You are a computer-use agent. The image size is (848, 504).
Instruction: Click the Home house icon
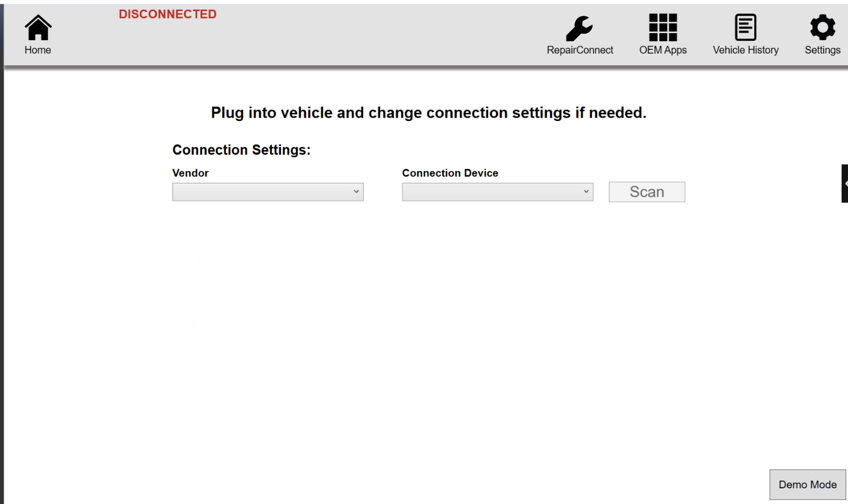pyautogui.click(x=38, y=27)
